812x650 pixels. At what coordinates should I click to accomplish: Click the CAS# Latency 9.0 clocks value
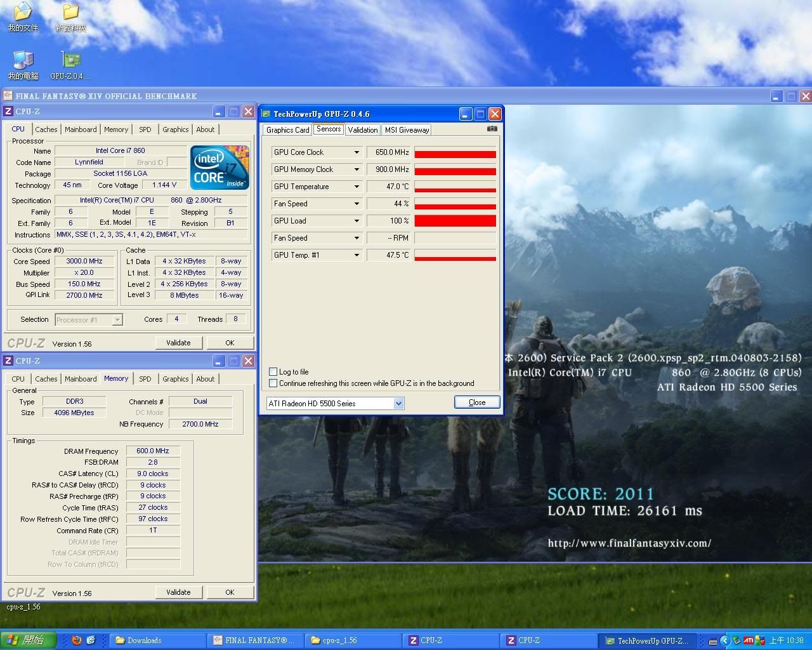tap(153, 474)
